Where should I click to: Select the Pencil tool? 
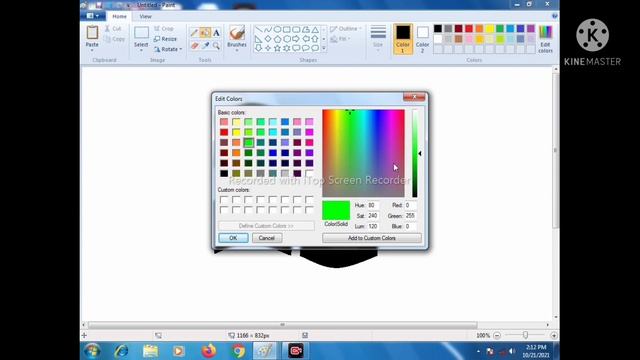point(194,33)
